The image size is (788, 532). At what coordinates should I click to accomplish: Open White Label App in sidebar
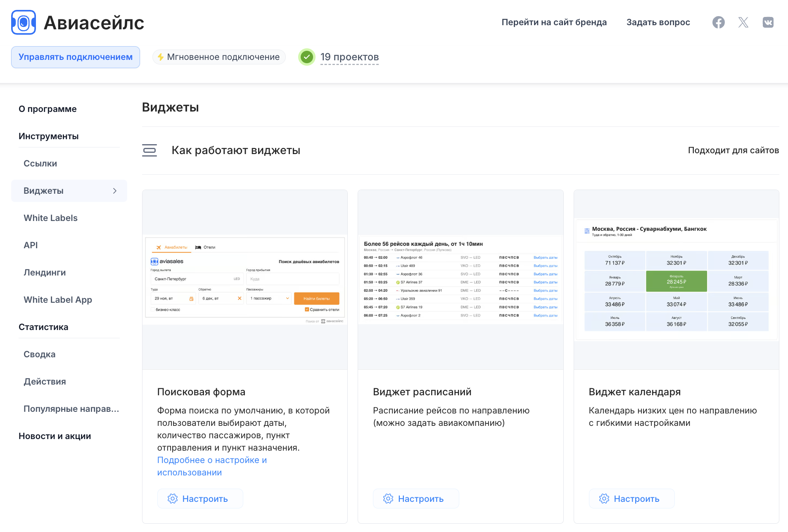pos(58,300)
